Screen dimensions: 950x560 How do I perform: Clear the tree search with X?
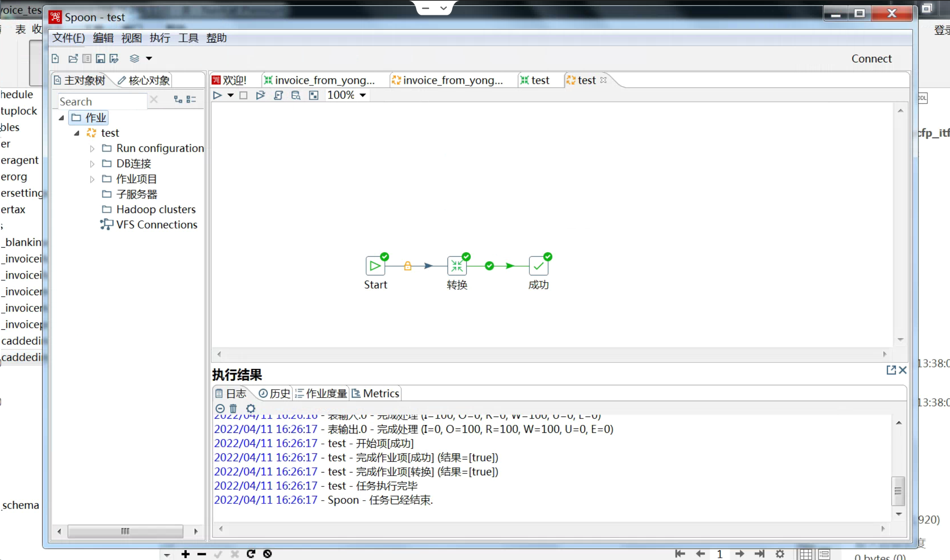[x=154, y=99]
